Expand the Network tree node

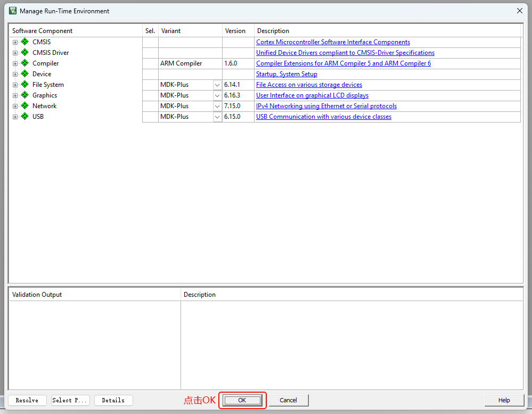point(15,106)
